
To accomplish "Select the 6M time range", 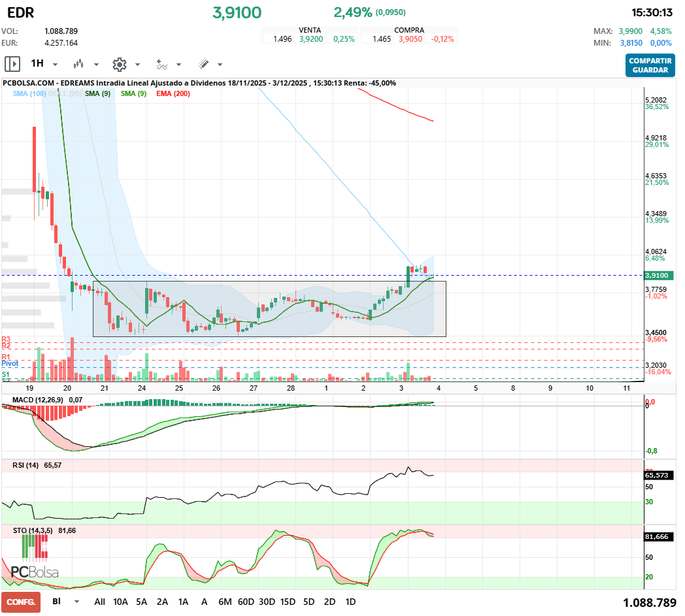I will pos(225,602).
